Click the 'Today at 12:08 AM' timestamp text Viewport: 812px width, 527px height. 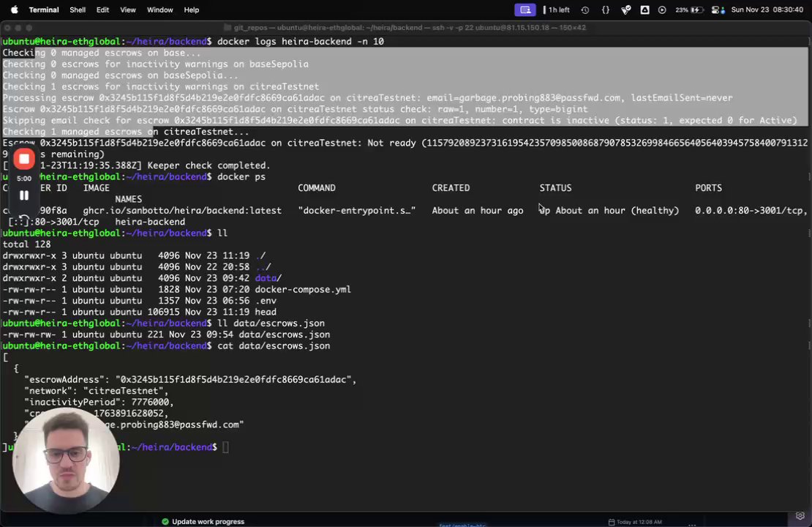[639, 522]
